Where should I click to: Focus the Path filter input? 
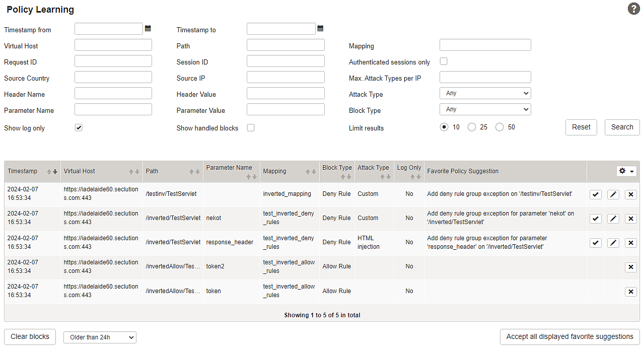(285, 45)
